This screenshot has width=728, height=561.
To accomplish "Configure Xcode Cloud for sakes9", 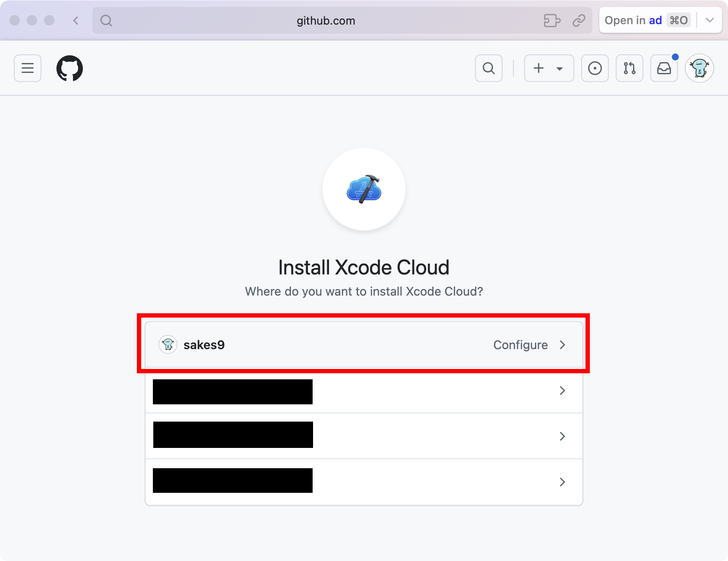I will [x=520, y=345].
